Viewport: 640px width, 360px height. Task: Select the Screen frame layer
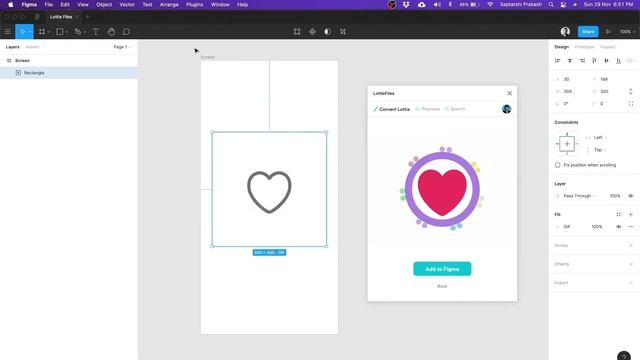click(x=69, y=60)
